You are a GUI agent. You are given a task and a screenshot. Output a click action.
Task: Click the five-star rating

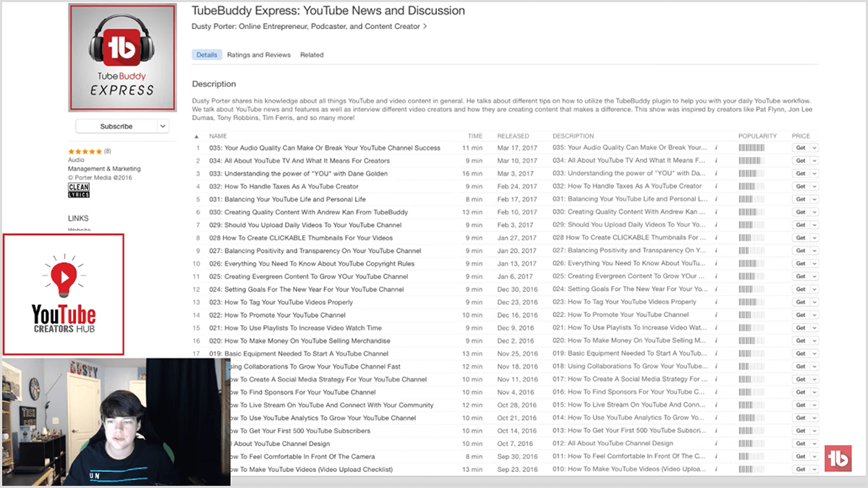click(85, 151)
